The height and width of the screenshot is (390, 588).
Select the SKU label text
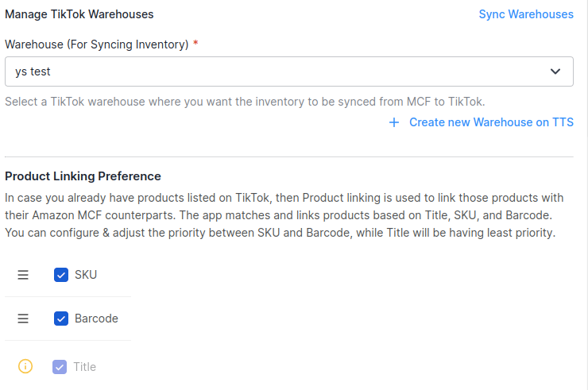tap(86, 275)
